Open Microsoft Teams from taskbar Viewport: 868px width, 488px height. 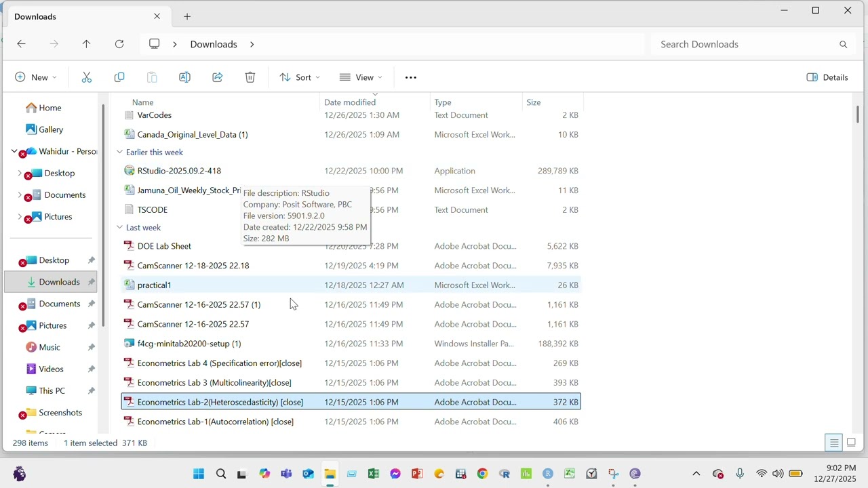pos(286,474)
